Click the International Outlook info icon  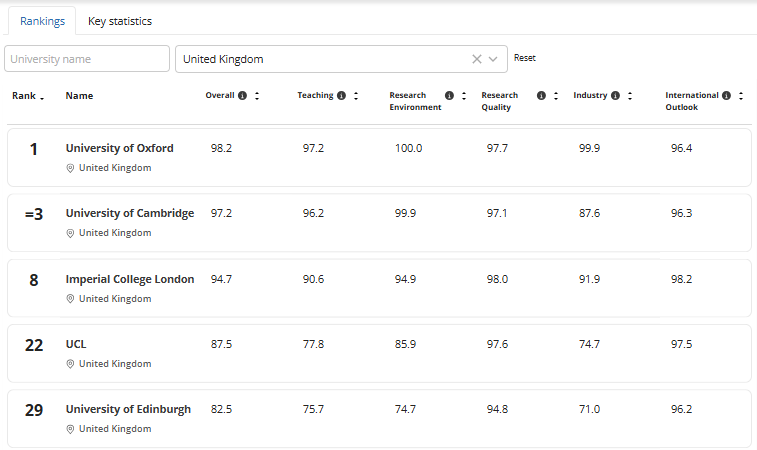pos(726,96)
